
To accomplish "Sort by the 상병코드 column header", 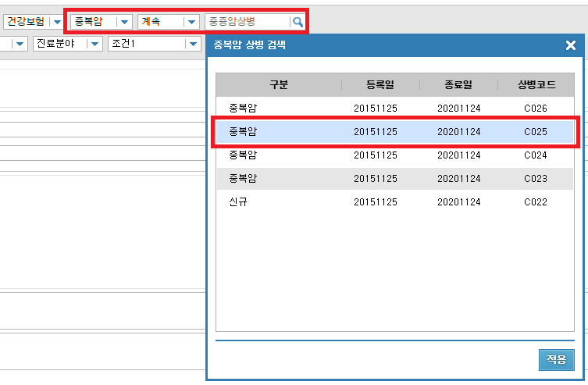I will (x=535, y=85).
